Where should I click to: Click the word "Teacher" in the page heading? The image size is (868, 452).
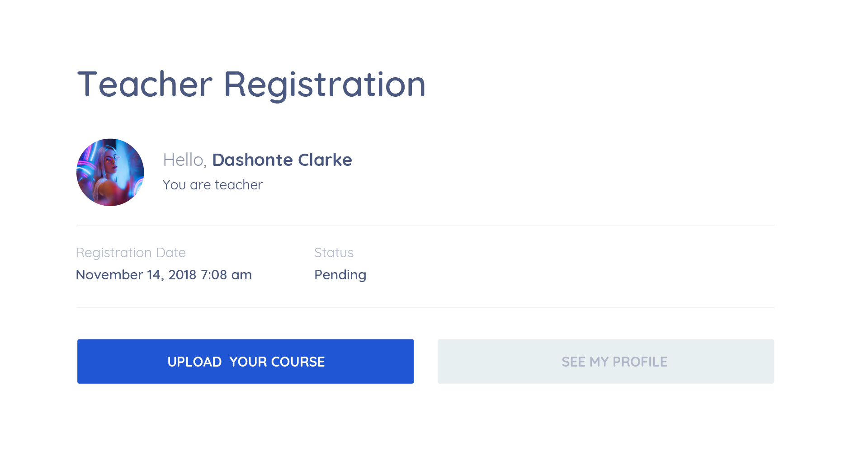[145, 85]
